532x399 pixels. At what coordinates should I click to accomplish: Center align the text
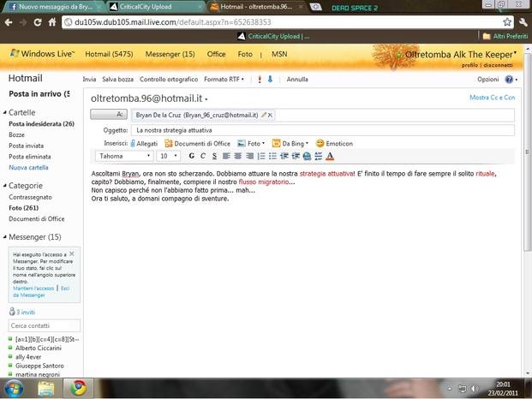click(x=238, y=156)
